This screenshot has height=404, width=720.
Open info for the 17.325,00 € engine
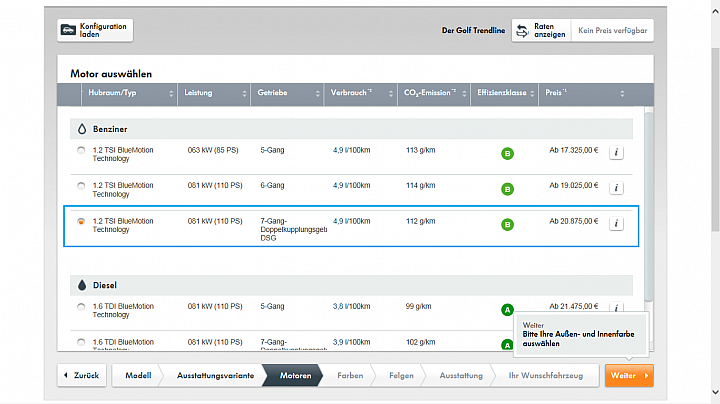coord(616,152)
